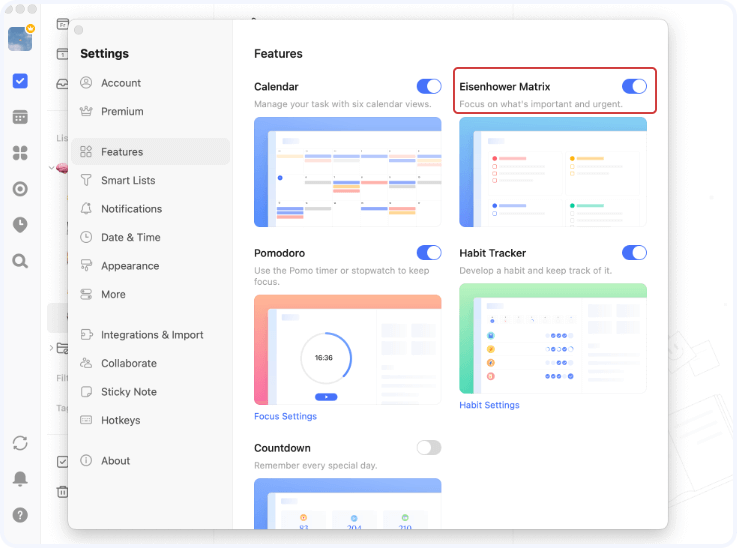
Task: Disable the Eisenhower Matrix toggle
Action: click(634, 86)
